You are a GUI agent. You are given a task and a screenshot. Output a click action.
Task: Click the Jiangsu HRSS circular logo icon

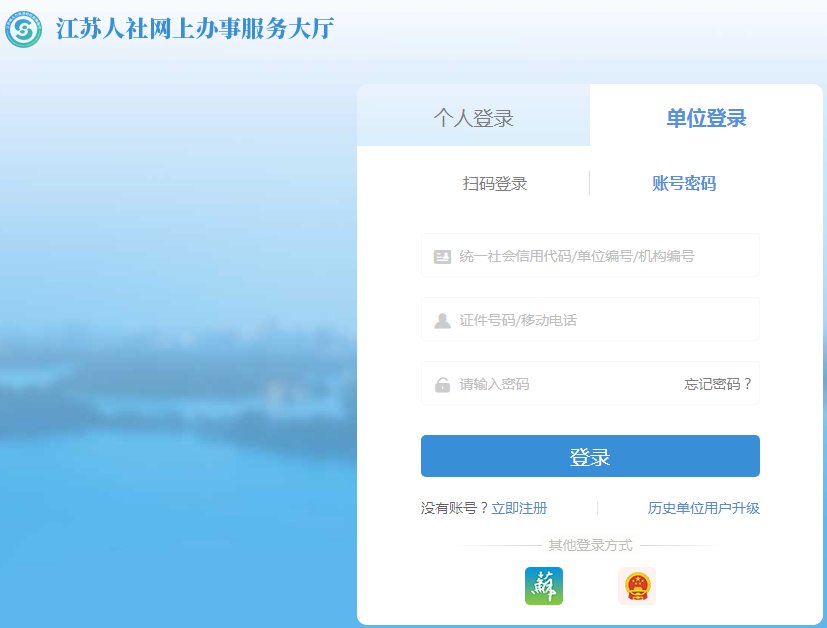tap(23, 30)
